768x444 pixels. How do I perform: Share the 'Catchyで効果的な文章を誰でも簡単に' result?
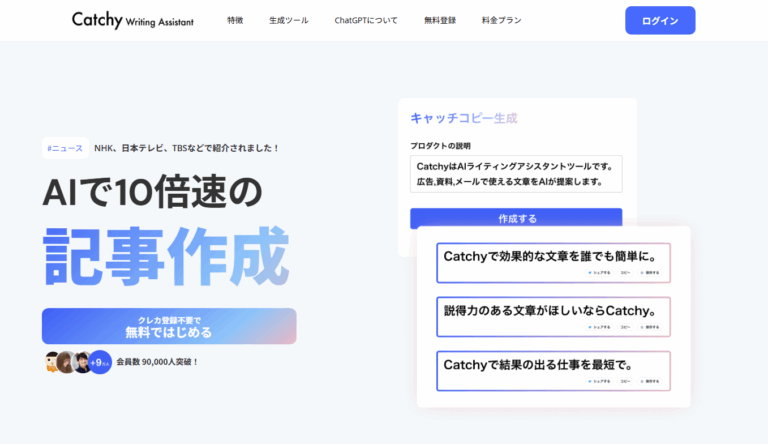tap(600, 273)
